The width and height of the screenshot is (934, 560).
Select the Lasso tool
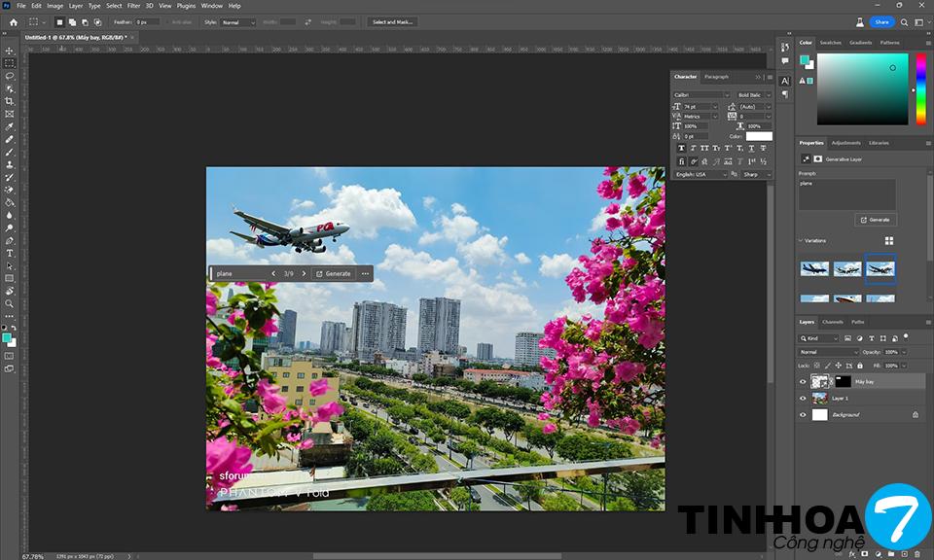pos(10,76)
